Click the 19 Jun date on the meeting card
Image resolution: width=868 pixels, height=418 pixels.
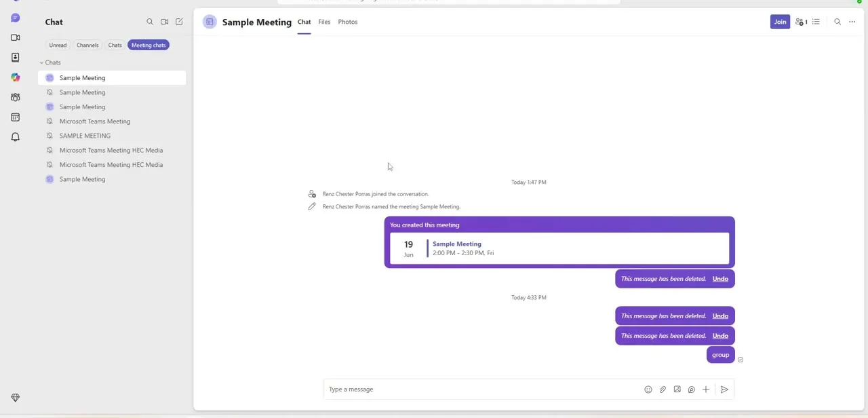point(408,248)
